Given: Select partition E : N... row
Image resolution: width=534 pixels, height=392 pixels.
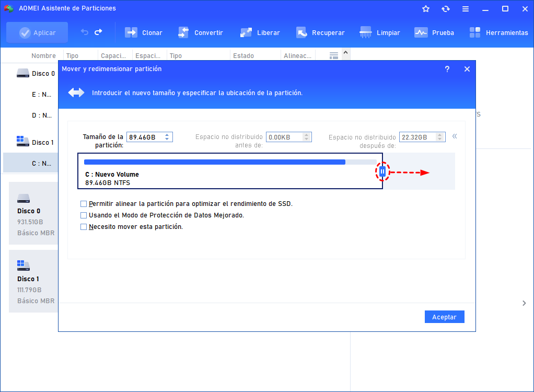Looking at the screenshot, I should pyautogui.click(x=42, y=94).
